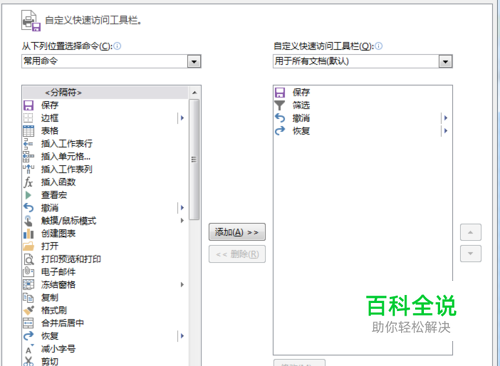500x366 pixels.
Task: Select the Email (电子邮件) icon
Action: click(28, 272)
